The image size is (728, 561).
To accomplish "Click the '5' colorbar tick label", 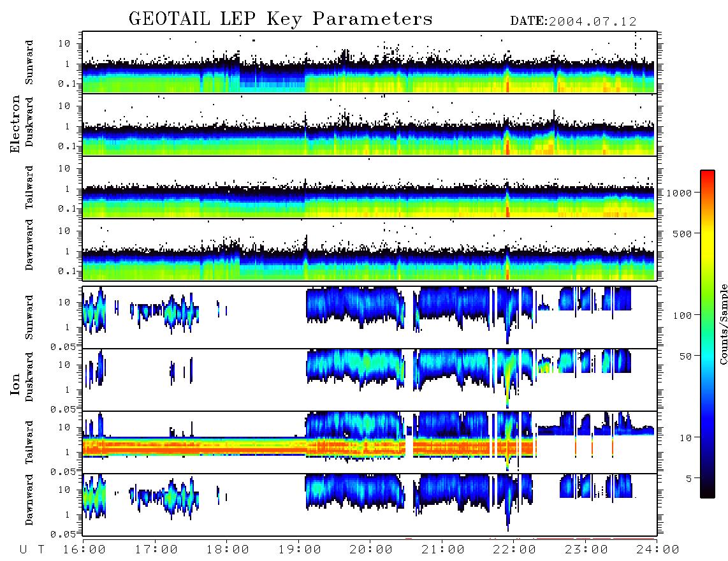I will pyautogui.click(x=689, y=478).
